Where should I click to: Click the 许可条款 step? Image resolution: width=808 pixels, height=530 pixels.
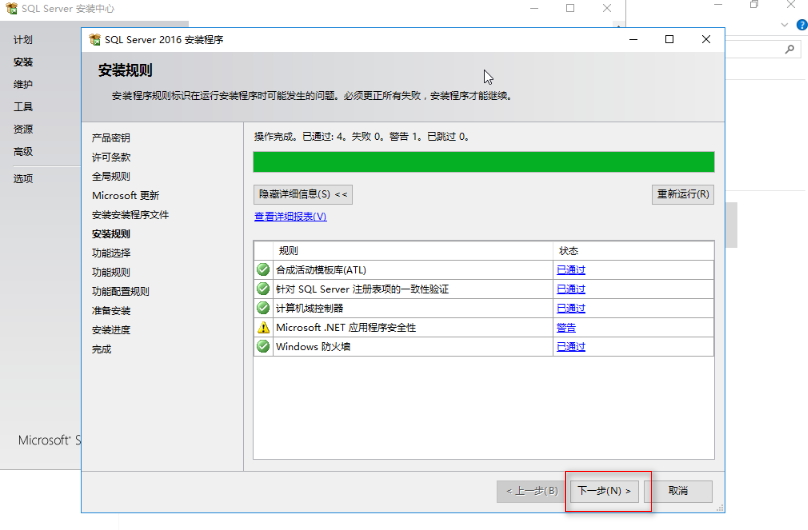111,157
